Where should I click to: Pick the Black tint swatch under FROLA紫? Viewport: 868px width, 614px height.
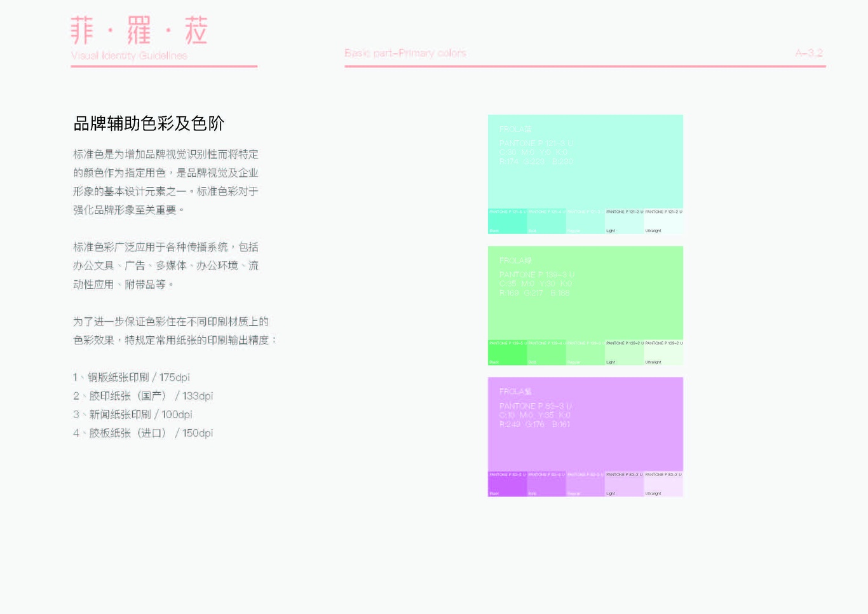(x=507, y=484)
